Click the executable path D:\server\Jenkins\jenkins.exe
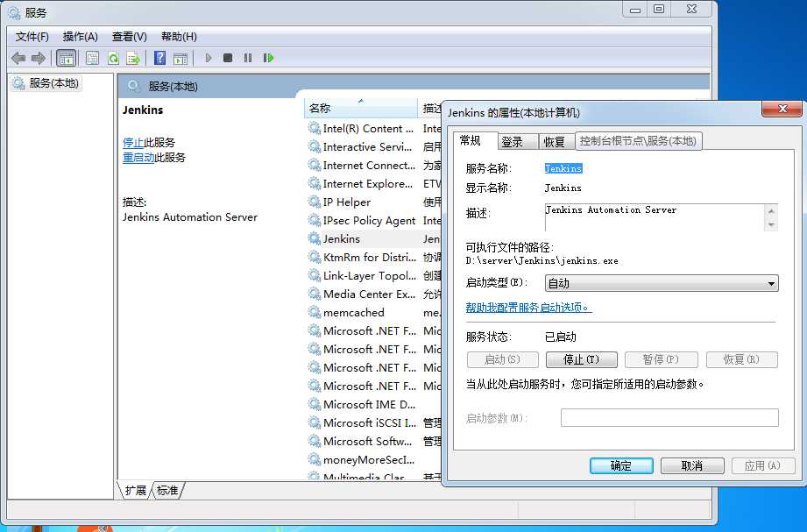 (x=542, y=260)
